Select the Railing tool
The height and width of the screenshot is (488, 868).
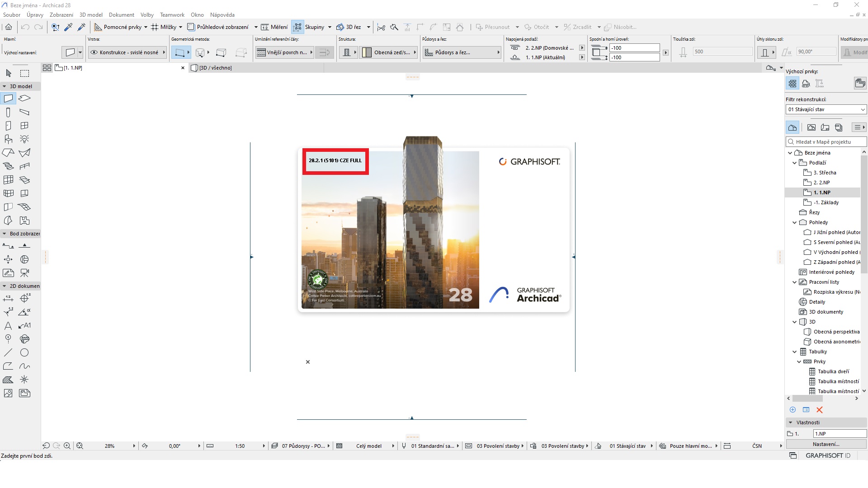[24, 166]
